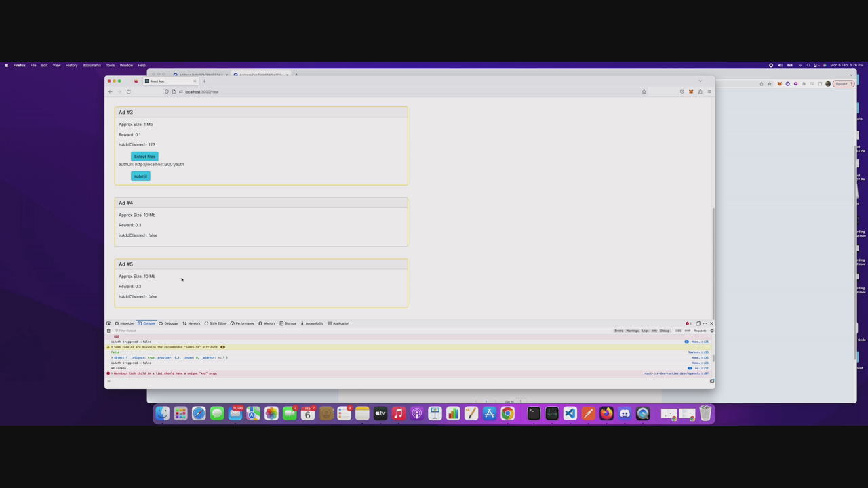Open the Performance devtools tab

coord(242,323)
